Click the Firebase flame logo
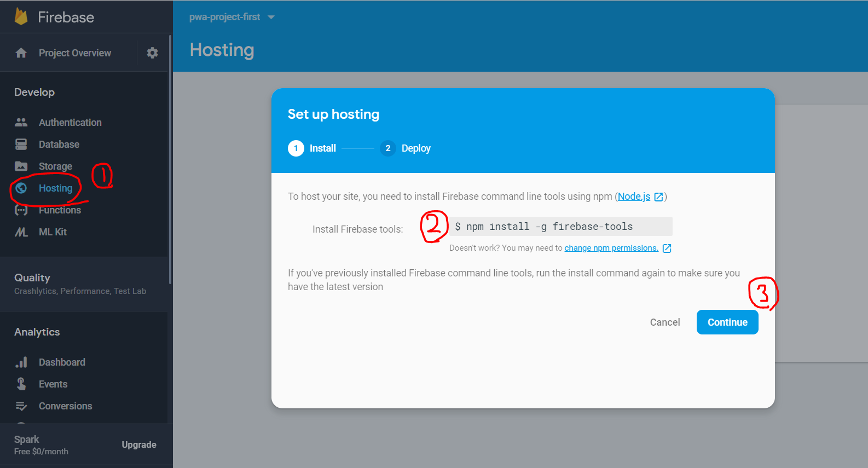 tap(21, 16)
